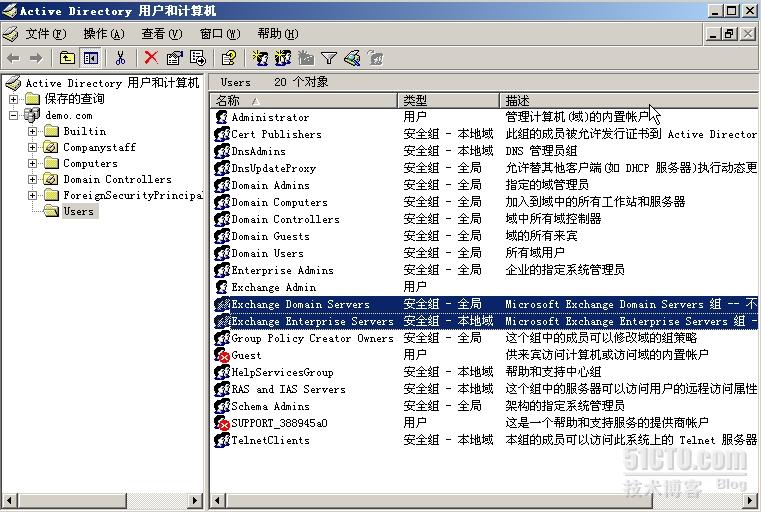Expand the Computers container
The image size is (761, 512).
tap(32, 164)
